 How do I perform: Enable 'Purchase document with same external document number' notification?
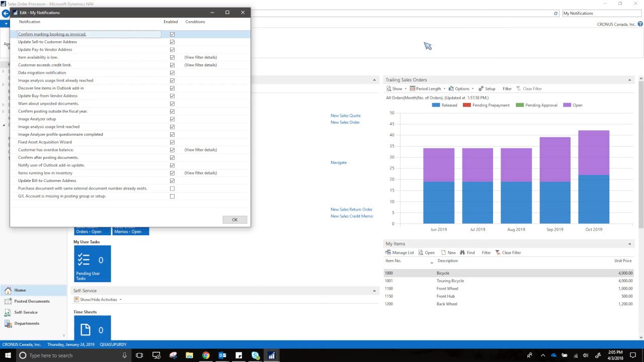click(x=172, y=189)
